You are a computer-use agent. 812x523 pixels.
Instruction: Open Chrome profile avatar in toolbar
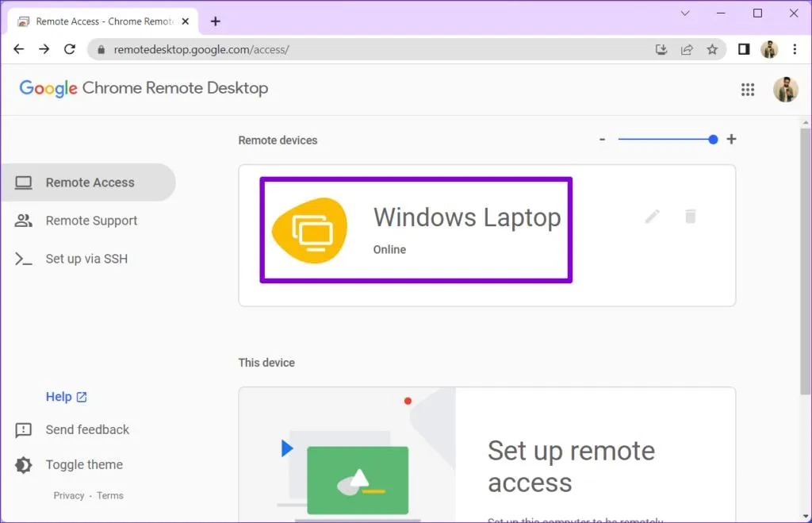769,49
